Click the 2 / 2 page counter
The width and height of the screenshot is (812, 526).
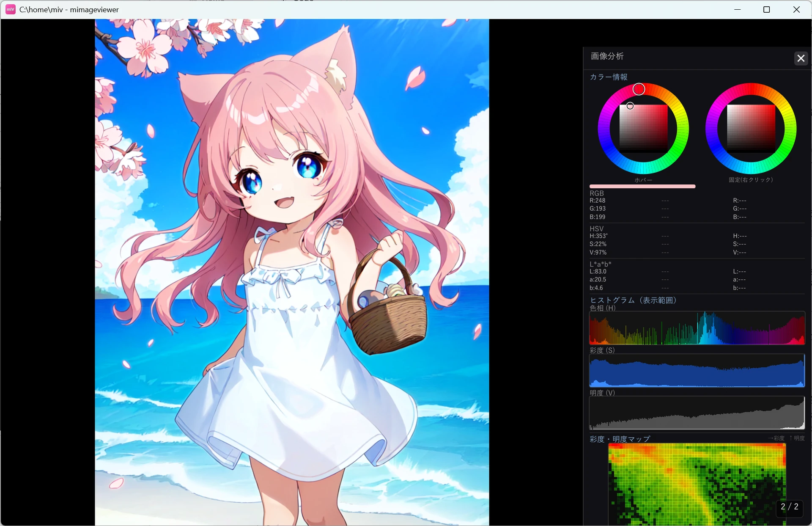click(790, 507)
